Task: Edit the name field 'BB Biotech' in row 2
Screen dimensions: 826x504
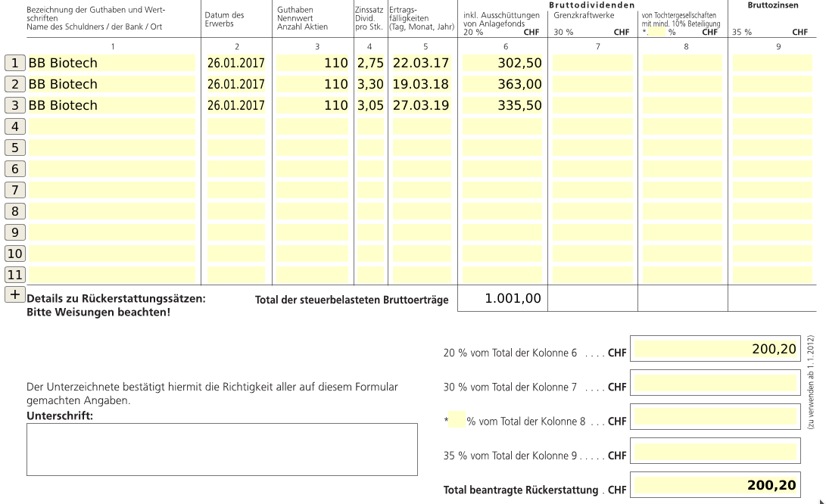Action: [x=111, y=84]
